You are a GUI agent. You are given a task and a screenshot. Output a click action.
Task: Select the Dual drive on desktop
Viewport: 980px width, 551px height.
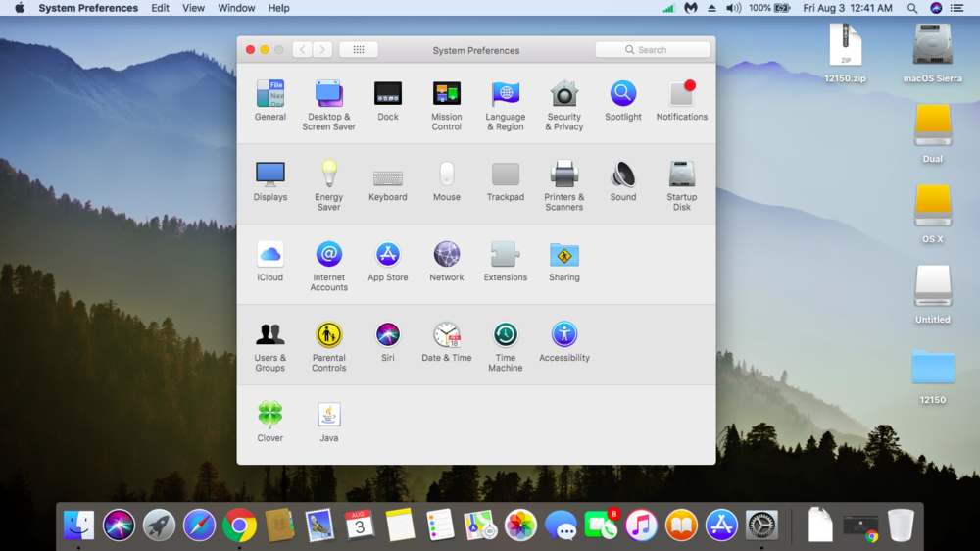933,133
